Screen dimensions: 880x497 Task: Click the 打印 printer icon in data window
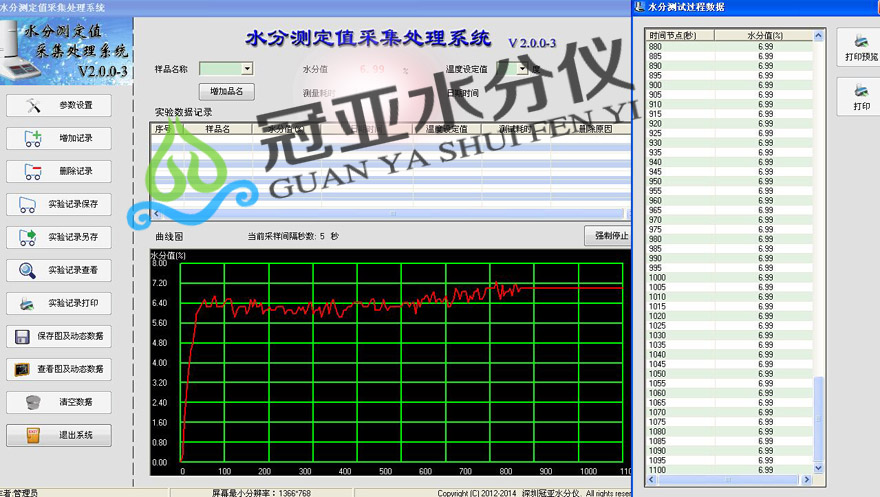(x=861, y=90)
